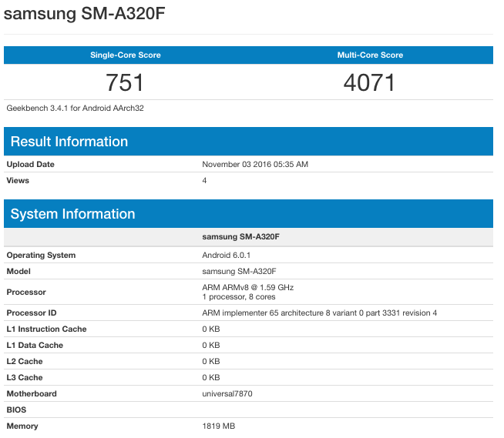Select the BIOS row label
The width and height of the screenshot is (504, 438).
pyautogui.click(x=16, y=410)
